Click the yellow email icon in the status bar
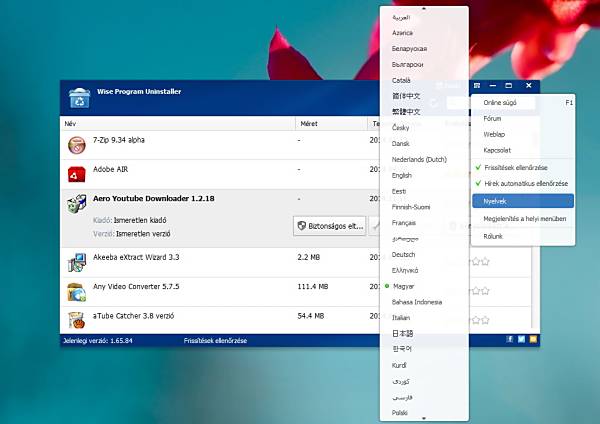The height and width of the screenshot is (424, 600). click(533, 339)
